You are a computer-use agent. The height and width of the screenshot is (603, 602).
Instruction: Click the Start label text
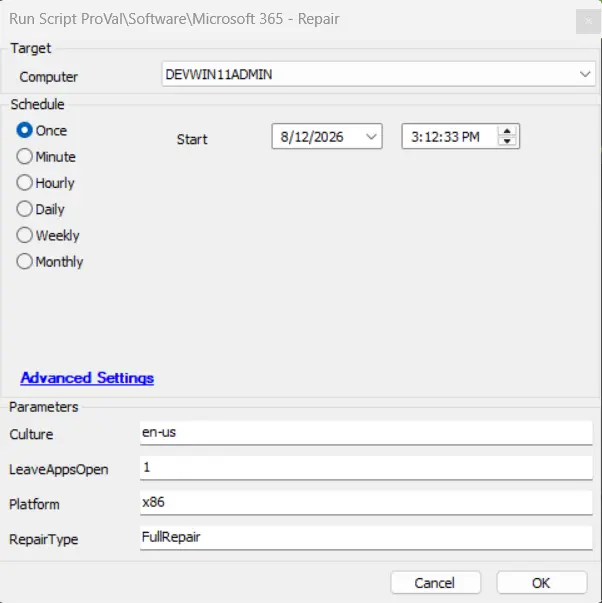coord(192,139)
